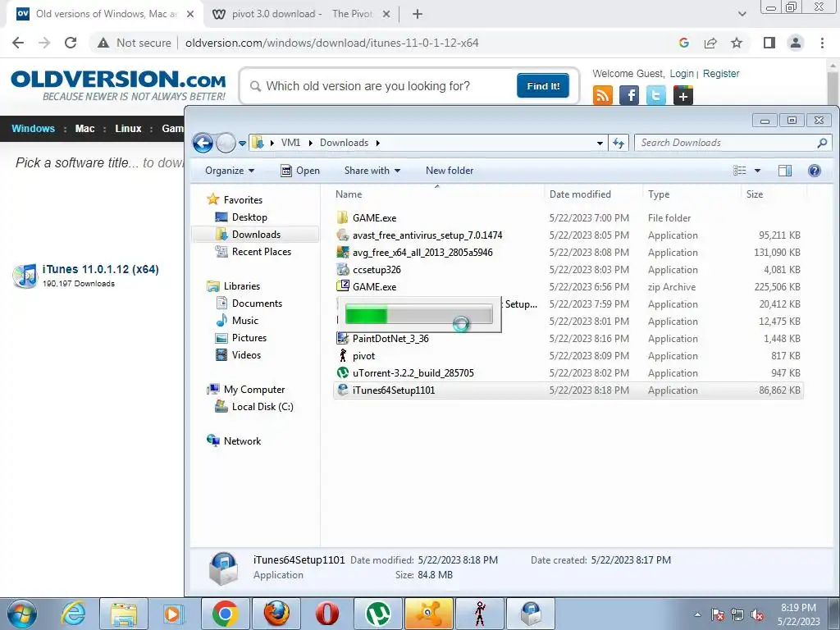Select iTunes64Setup1101 file

coord(568,390)
